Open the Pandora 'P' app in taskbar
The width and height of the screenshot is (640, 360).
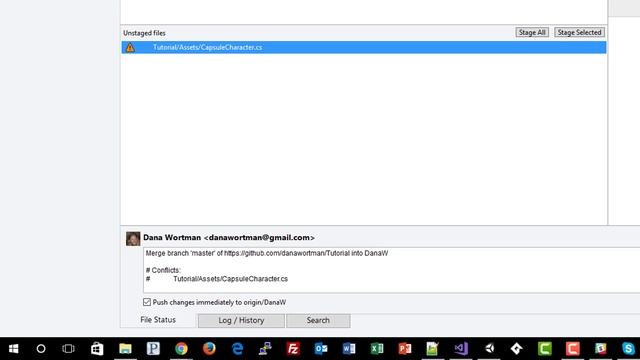pos(153,349)
